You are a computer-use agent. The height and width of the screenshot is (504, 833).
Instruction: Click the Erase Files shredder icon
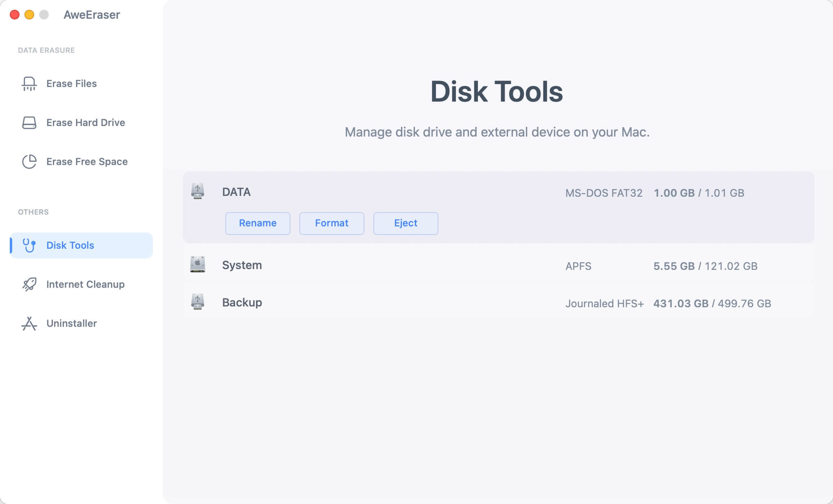click(29, 84)
